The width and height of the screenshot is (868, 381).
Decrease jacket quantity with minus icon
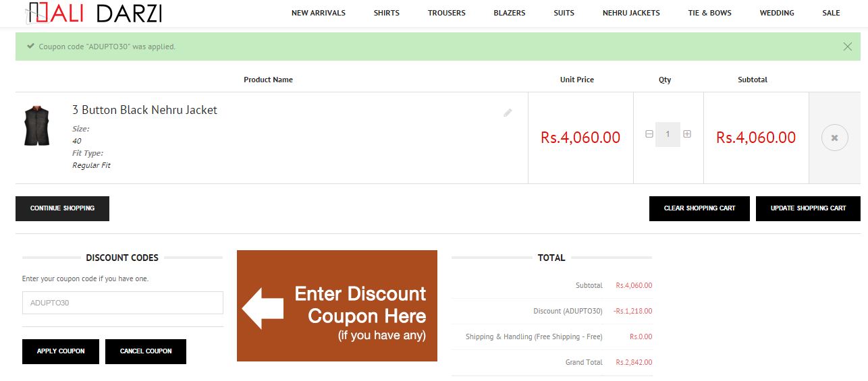point(649,134)
